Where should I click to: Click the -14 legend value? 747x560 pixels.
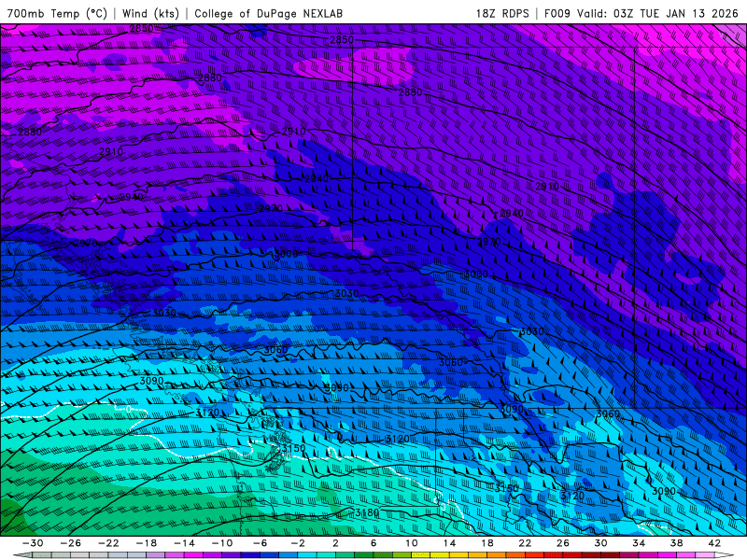[x=184, y=543]
